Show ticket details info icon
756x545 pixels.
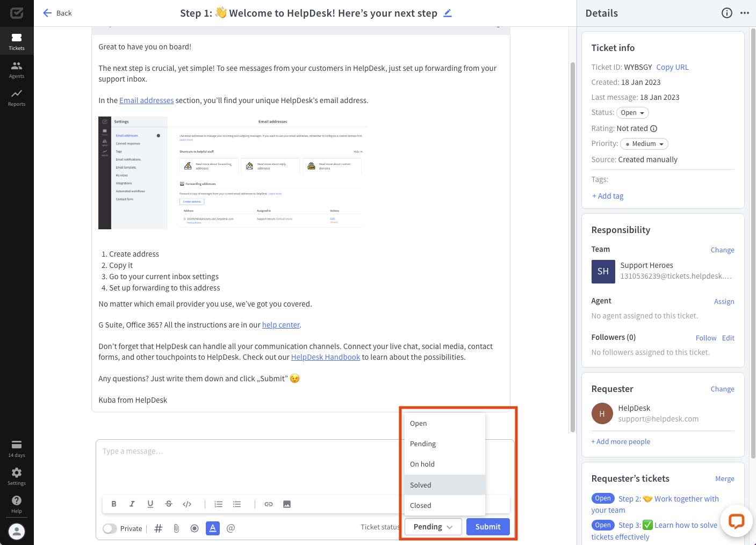point(727,13)
